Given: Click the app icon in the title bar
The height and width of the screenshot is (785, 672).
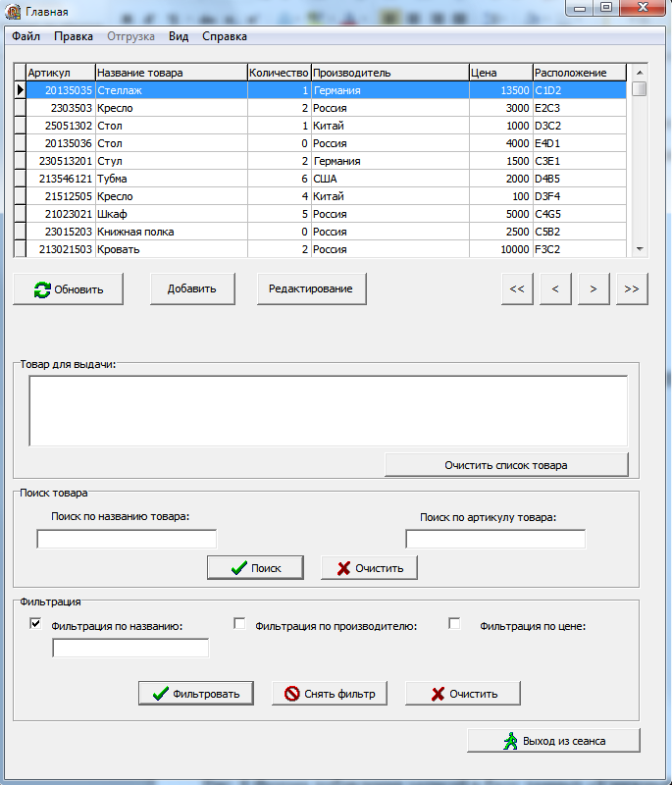Looking at the screenshot, I should point(13,11).
